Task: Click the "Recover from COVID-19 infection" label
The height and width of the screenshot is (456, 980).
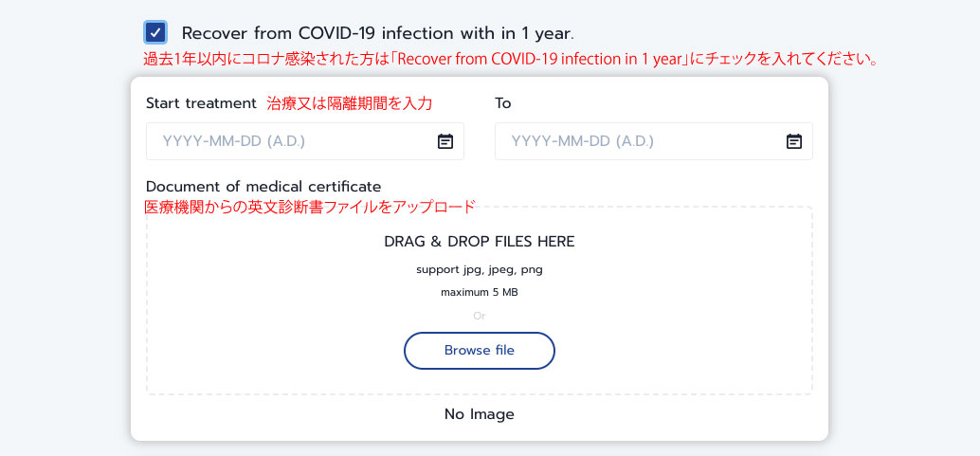Action: [x=377, y=32]
